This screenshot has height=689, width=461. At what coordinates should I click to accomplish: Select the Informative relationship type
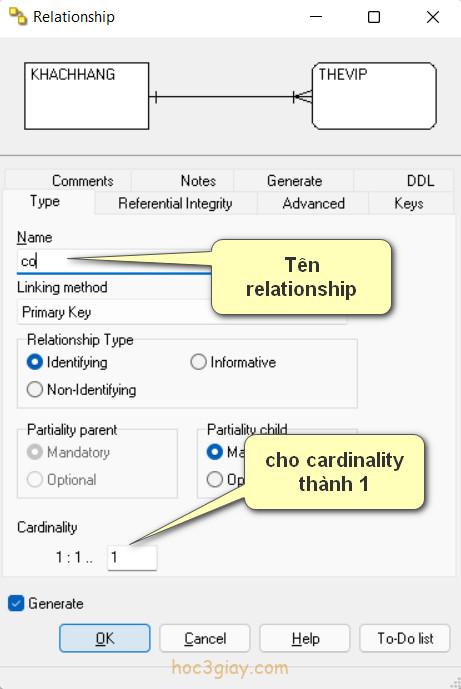[x=233, y=362]
